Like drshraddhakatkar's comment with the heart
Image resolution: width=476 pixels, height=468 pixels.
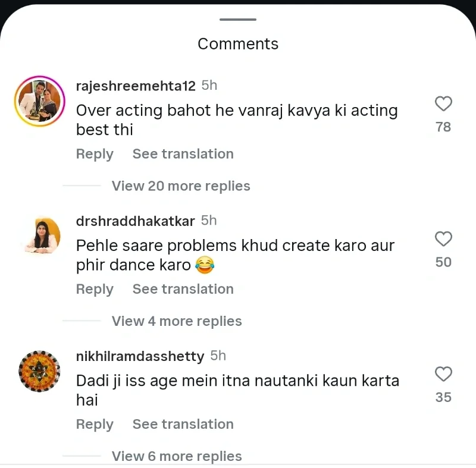click(443, 240)
